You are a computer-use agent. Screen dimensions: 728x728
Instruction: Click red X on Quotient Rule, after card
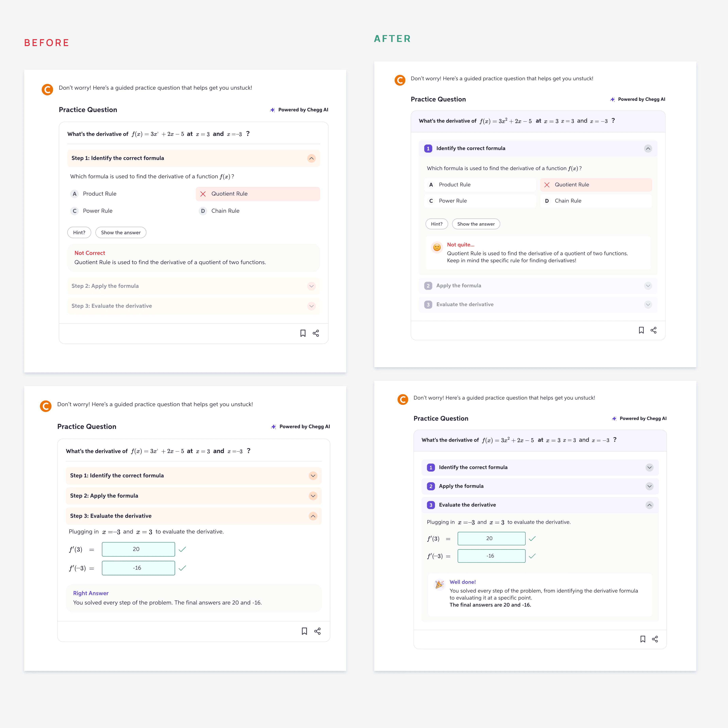[x=547, y=185]
